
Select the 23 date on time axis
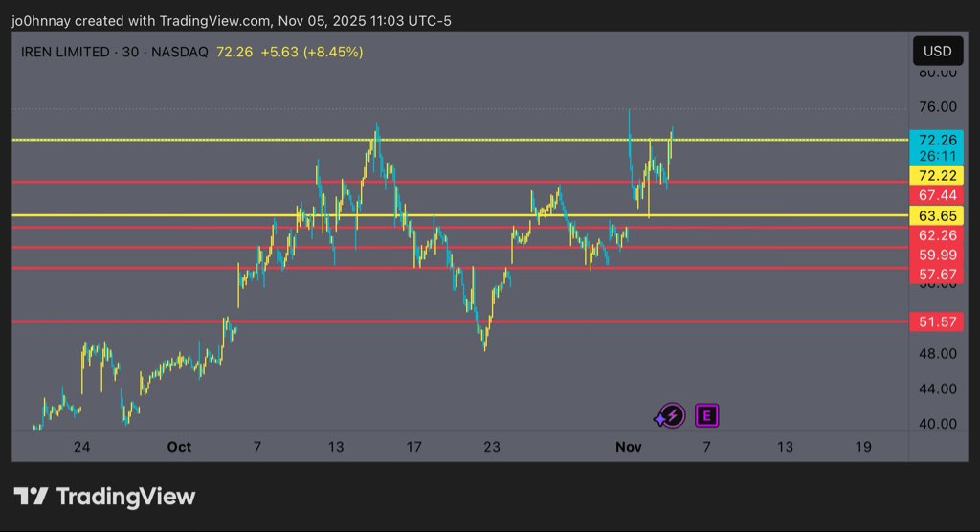click(492, 447)
